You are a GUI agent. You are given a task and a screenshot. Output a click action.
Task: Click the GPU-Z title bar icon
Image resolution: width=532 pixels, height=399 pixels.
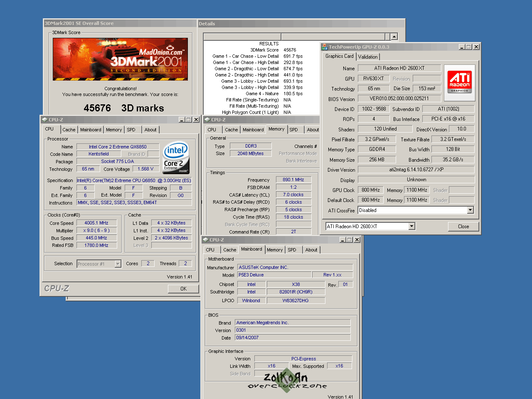[325, 47]
